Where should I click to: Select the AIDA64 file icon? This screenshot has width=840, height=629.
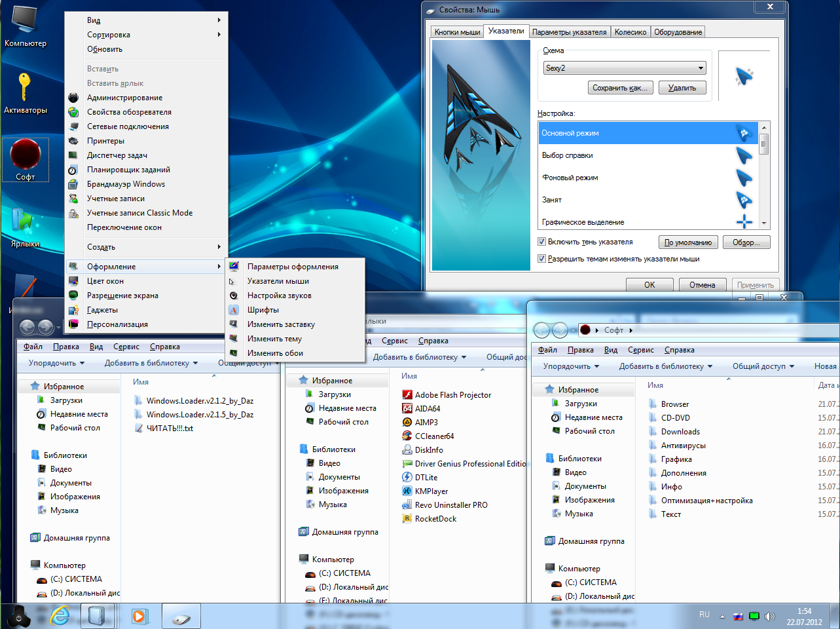point(407,408)
